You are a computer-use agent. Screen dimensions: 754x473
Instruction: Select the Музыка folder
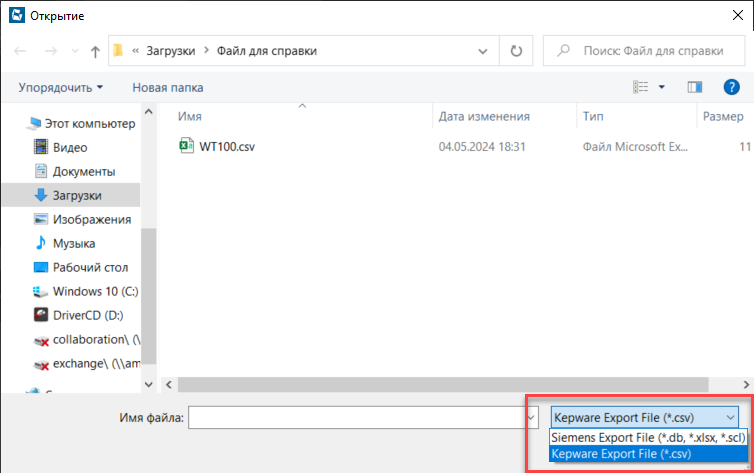[x=64, y=244]
